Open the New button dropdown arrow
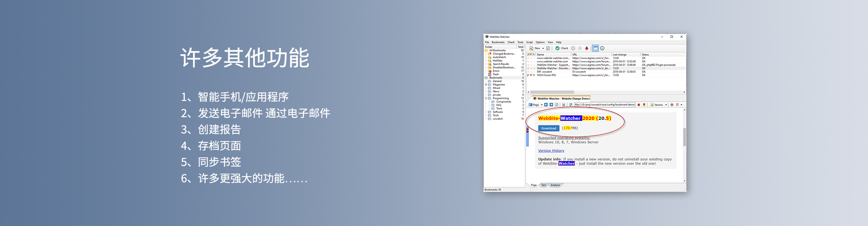The width and height of the screenshot is (868, 226). [x=543, y=48]
